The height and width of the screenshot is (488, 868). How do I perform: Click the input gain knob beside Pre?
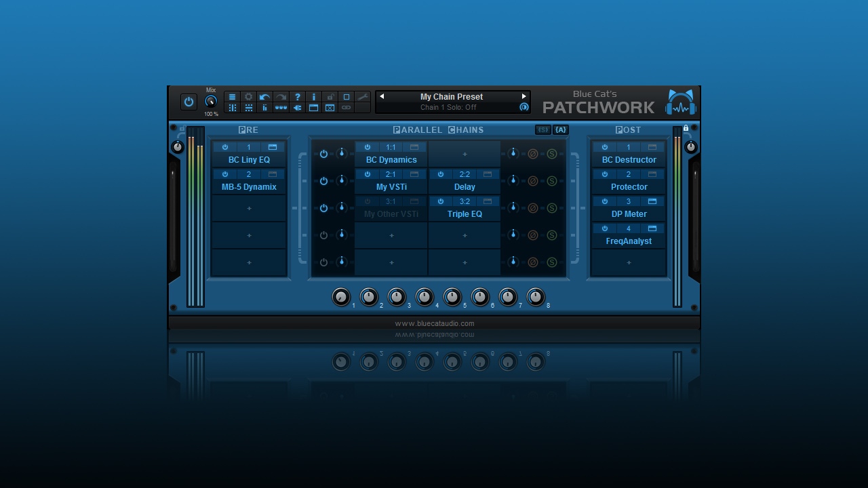(x=178, y=147)
